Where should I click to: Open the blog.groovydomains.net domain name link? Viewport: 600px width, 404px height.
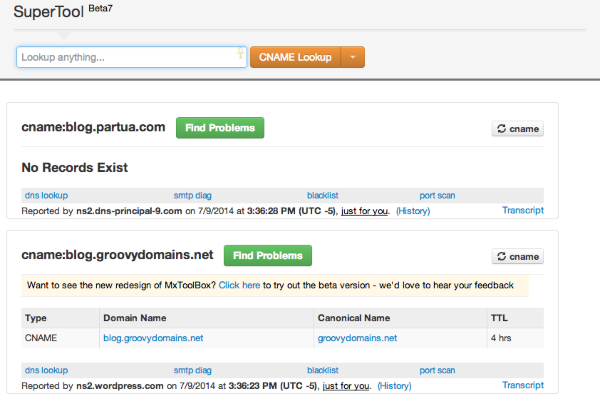pyautogui.click(x=153, y=338)
